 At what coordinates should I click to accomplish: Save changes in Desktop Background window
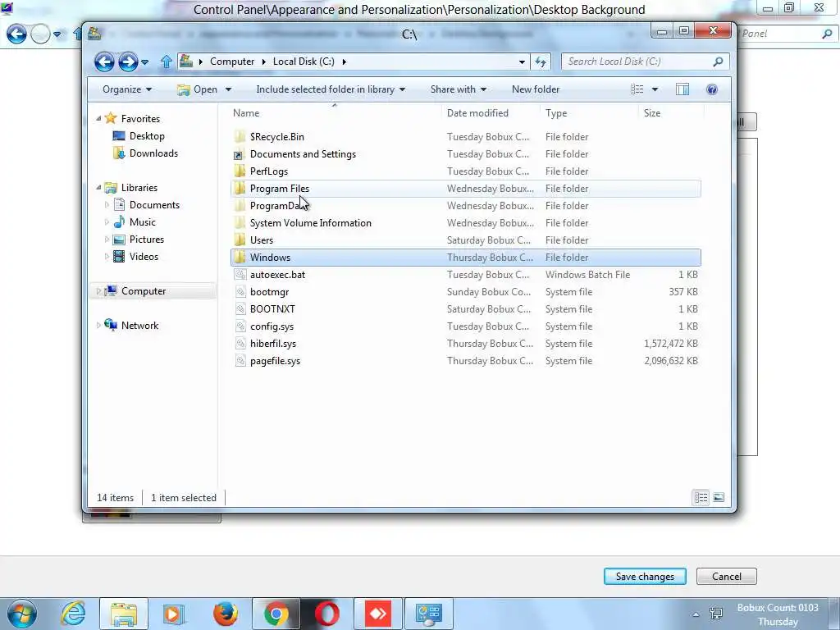pyautogui.click(x=645, y=577)
